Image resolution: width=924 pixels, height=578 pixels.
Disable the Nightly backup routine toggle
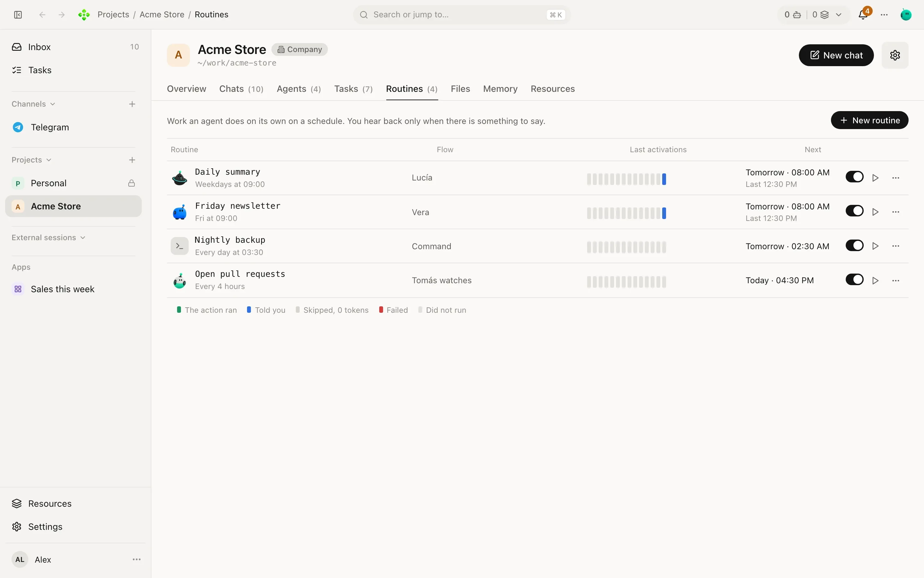854,245
